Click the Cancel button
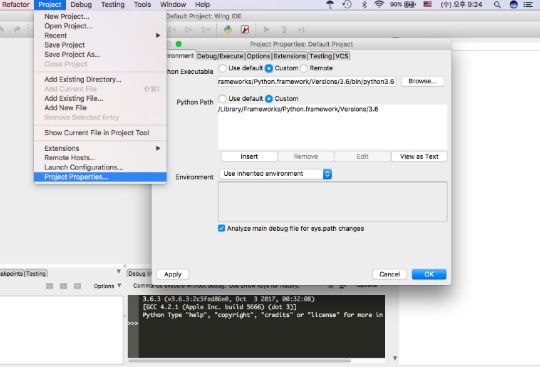This screenshot has height=367, width=540. pyautogui.click(x=390, y=274)
